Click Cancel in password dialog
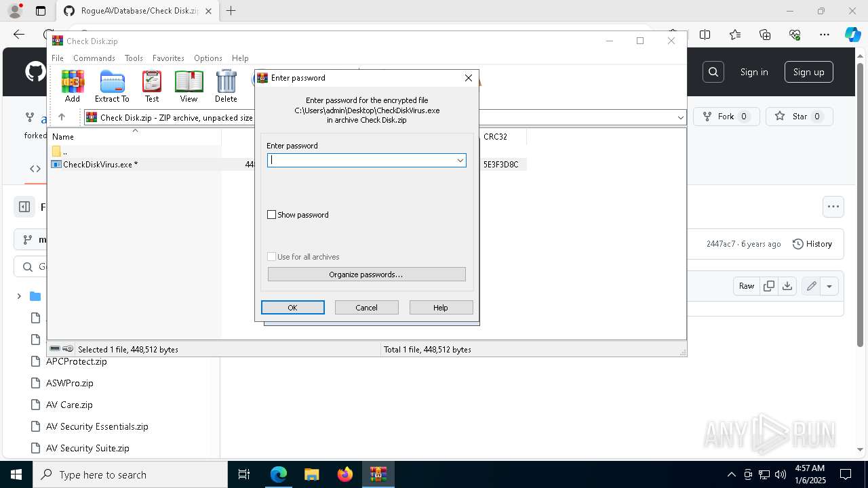The image size is (868, 488). coord(366,308)
